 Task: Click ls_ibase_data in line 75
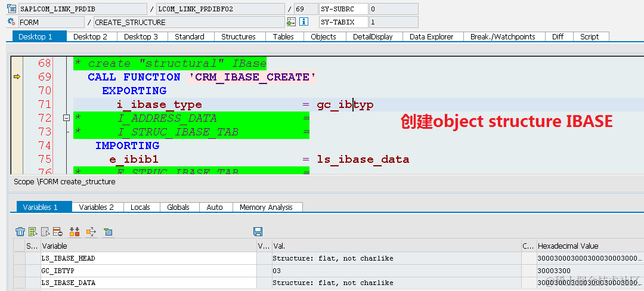(363, 159)
